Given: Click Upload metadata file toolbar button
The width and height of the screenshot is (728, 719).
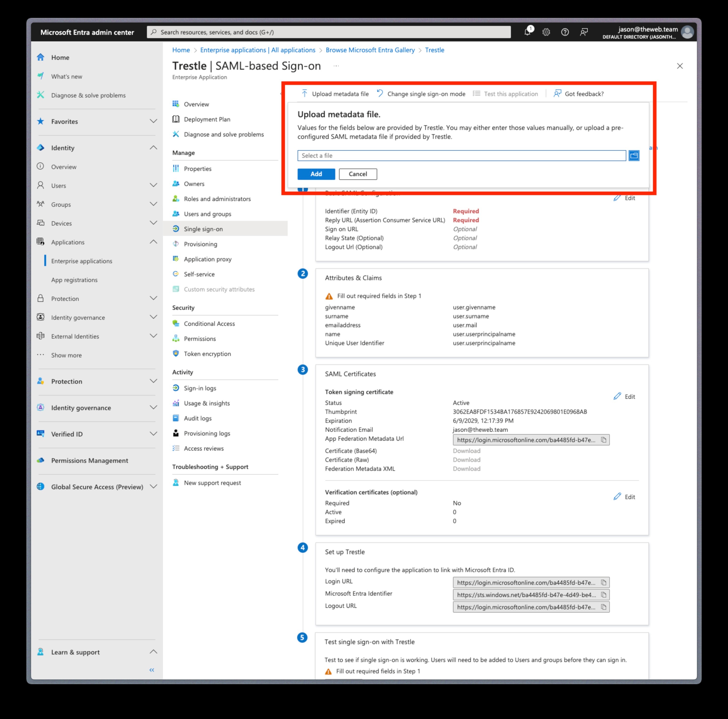Looking at the screenshot, I should pos(335,94).
